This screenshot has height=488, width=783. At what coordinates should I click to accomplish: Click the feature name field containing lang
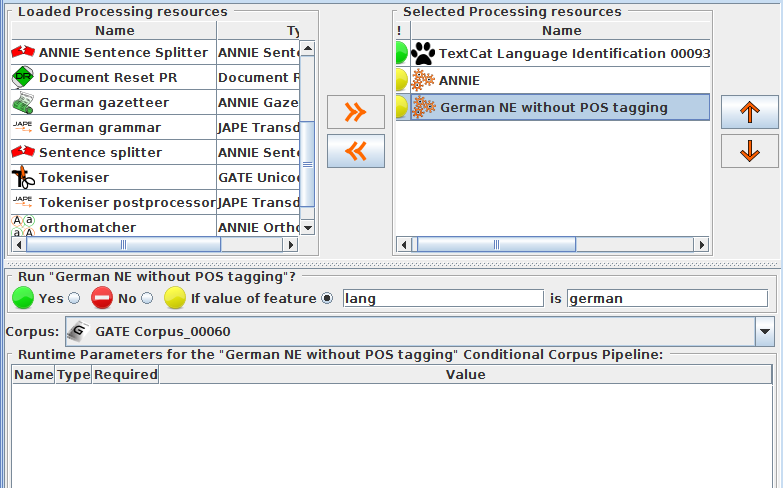click(x=442, y=298)
